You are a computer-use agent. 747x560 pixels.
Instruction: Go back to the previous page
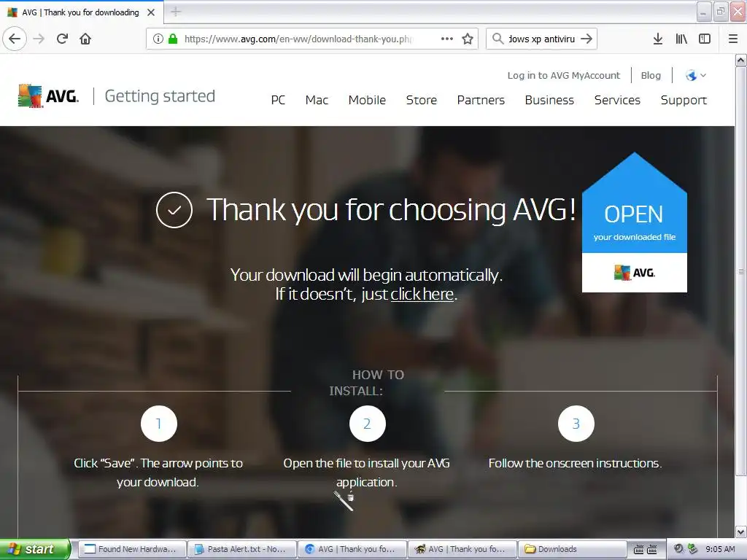(15, 39)
